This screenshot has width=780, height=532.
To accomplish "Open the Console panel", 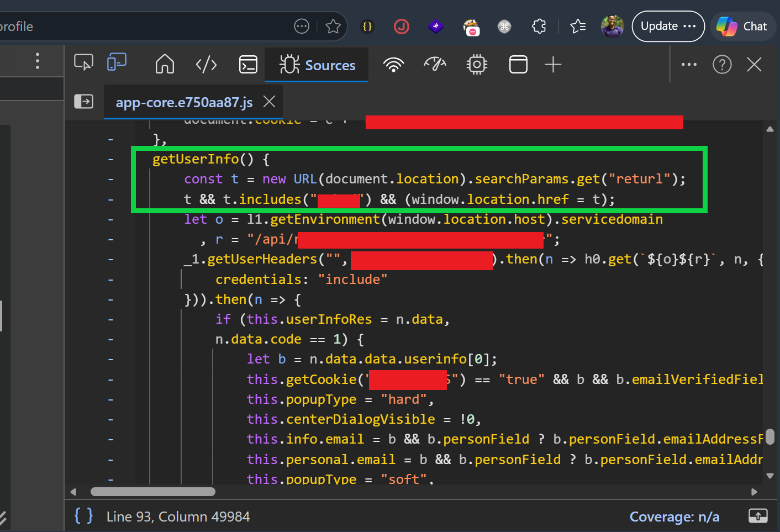I will 248,65.
